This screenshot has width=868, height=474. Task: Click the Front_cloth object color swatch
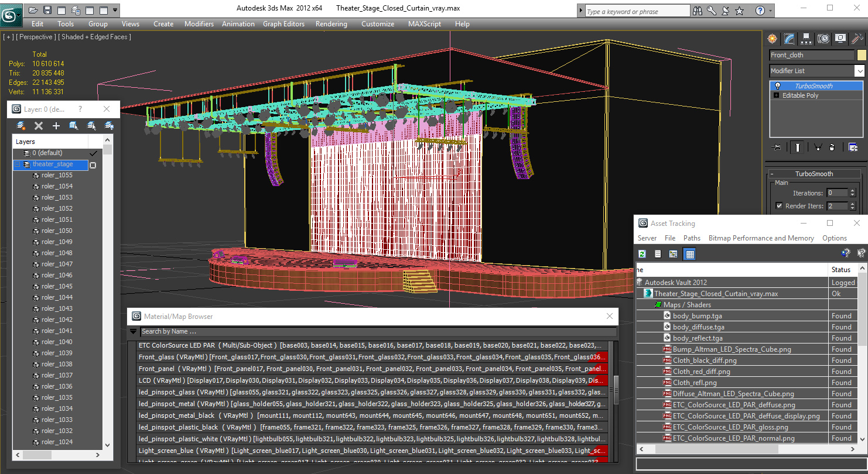tap(862, 55)
